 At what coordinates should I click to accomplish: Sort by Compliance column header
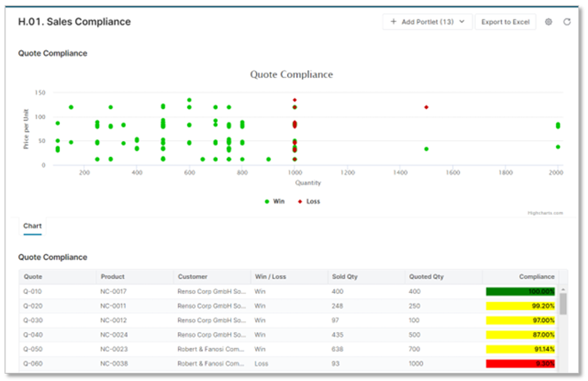tap(537, 277)
